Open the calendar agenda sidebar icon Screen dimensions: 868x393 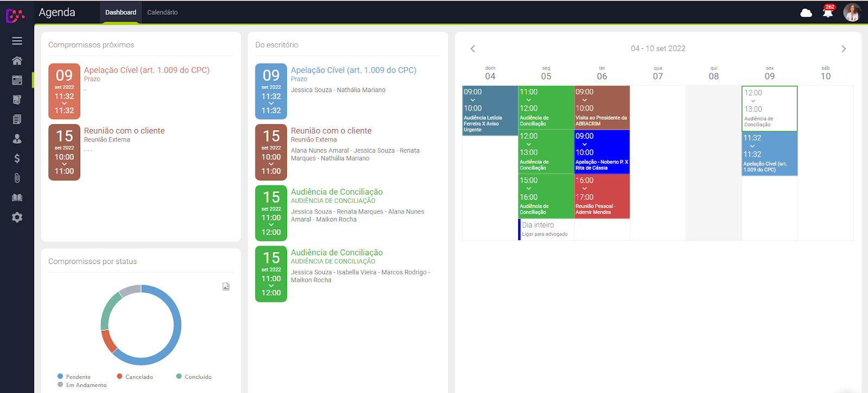17,80
